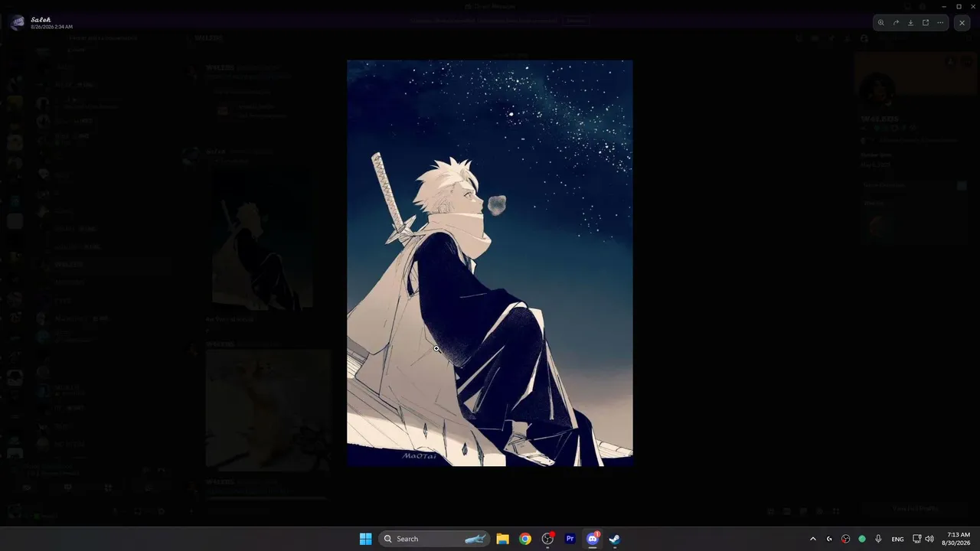Open the three-dots more options menu
Screen dimensions: 980x551
(x=940, y=23)
